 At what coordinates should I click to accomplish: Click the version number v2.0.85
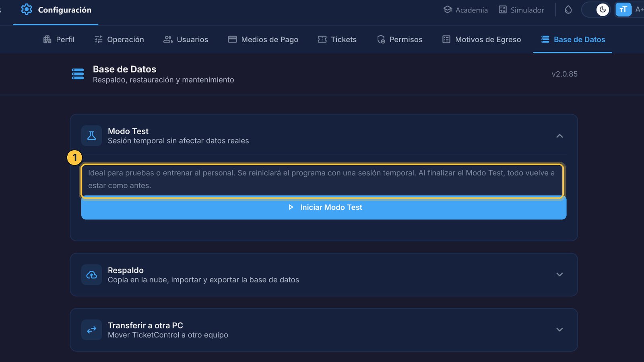point(564,74)
